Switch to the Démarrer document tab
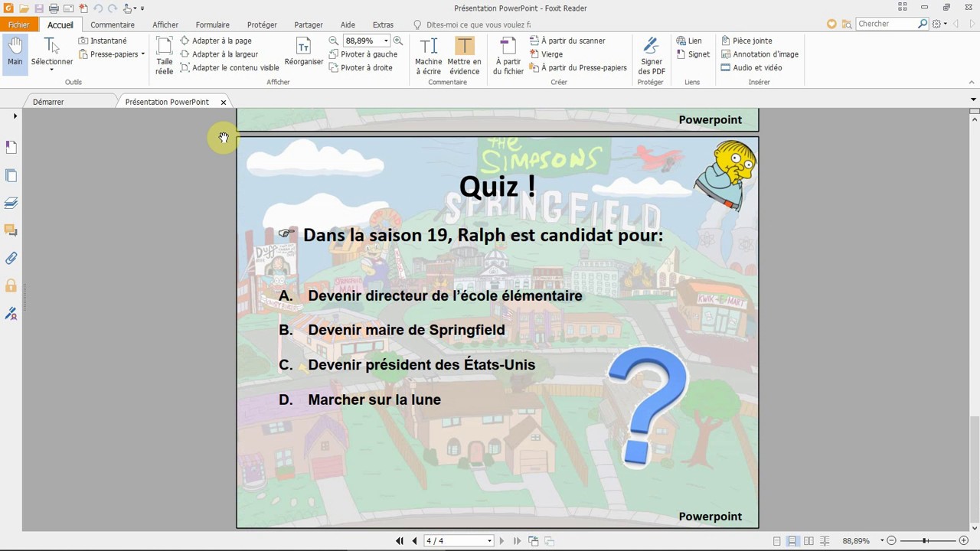The image size is (980, 551). (48, 102)
